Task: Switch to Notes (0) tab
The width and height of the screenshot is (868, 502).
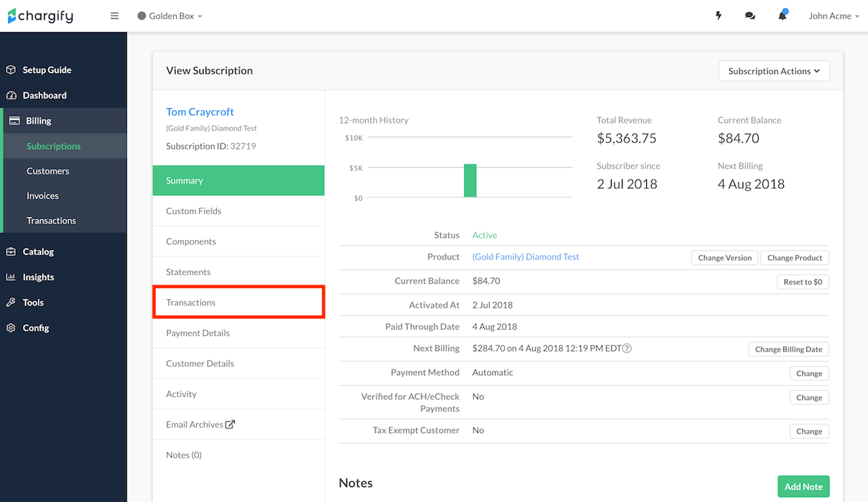Action: [239, 455]
